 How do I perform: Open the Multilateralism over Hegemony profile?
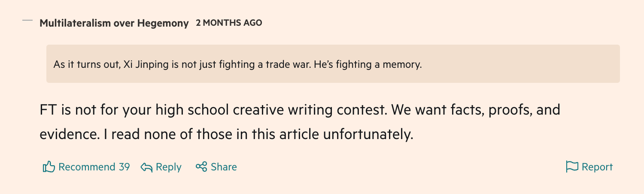(114, 23)
